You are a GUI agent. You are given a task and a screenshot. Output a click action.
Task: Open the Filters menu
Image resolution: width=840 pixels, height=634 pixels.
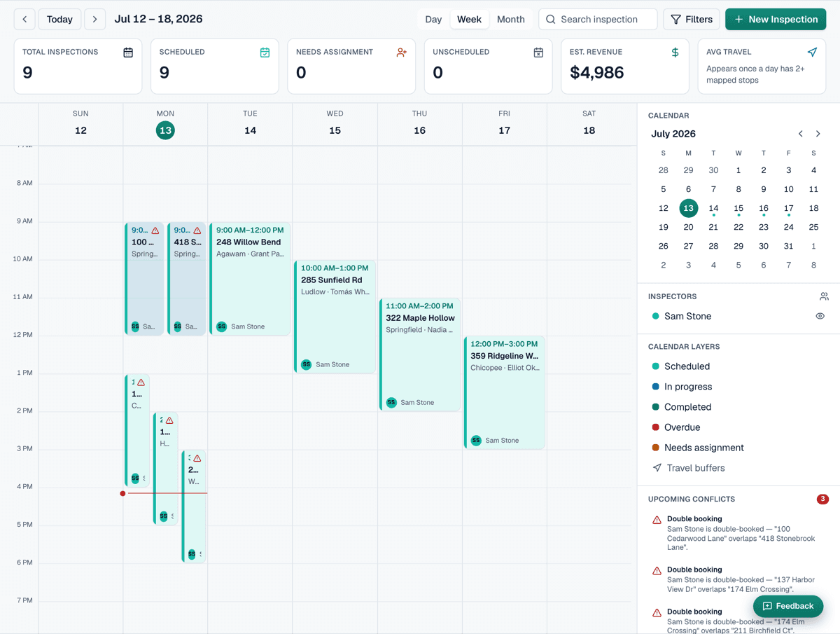point(692,20)
